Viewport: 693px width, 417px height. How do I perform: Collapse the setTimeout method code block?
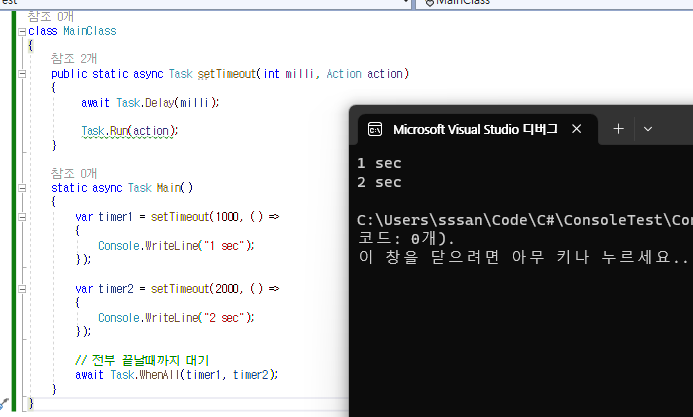[x=21, y=74]
